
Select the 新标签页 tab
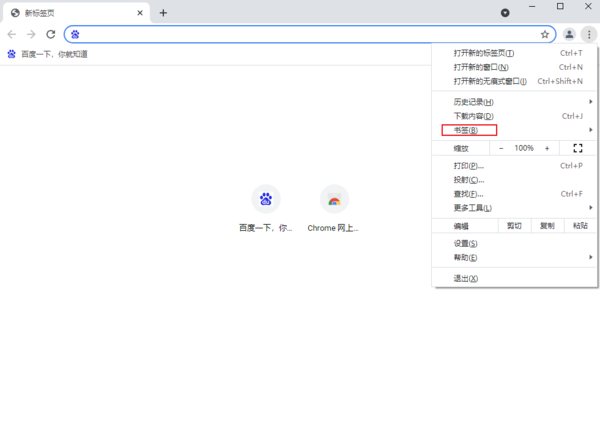click(x=76, y=13)
